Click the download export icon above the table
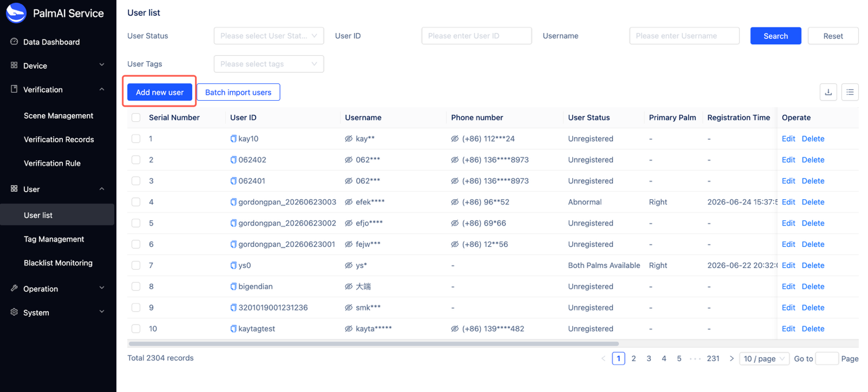The width and height of the screenshot is (868, 392). pos(828,92)
